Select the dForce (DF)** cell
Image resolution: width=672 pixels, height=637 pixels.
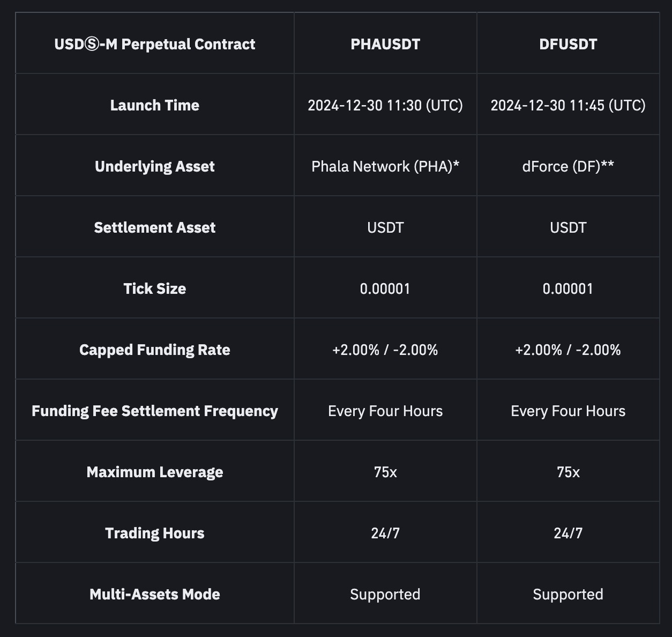[568, 166]
